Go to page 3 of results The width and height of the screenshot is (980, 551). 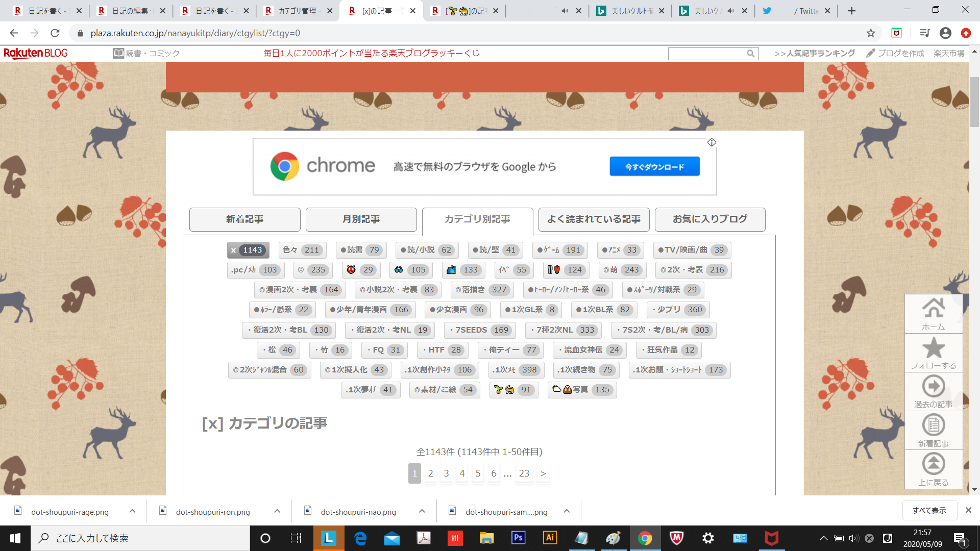(x=446, y=473)
